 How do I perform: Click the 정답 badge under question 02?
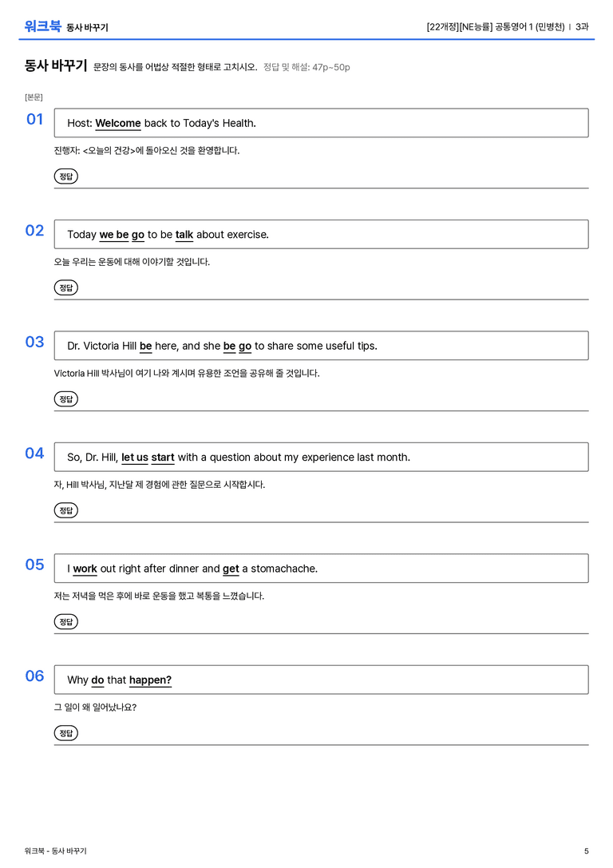point(65,287)
